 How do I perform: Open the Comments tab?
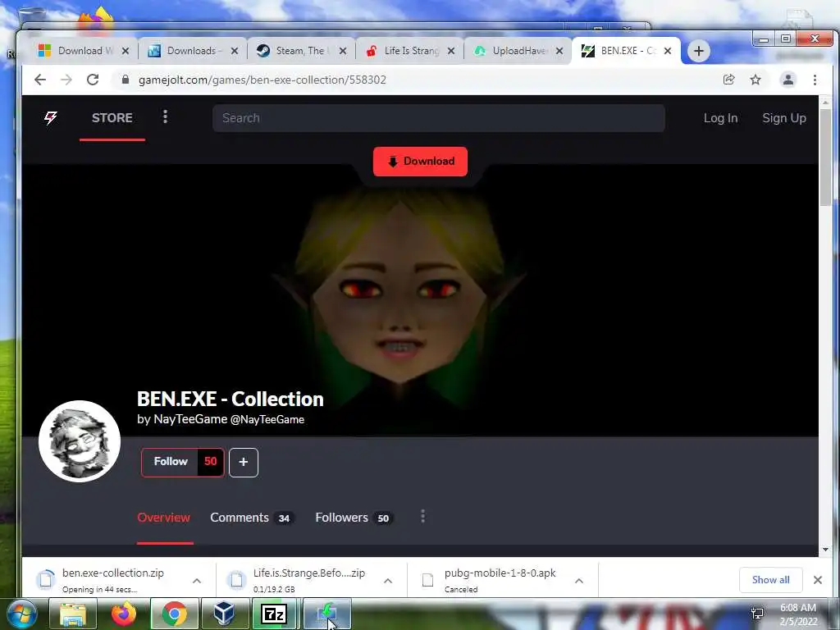tap(251, 518)
